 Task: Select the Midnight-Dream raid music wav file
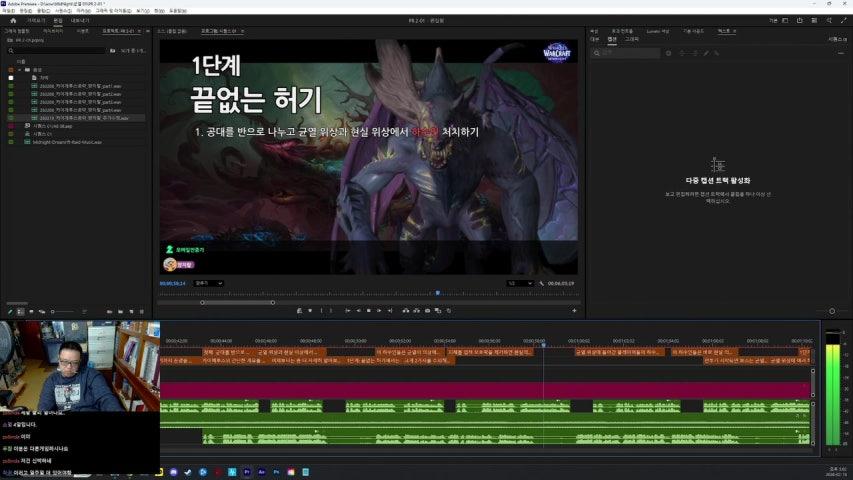coord(65,142)
